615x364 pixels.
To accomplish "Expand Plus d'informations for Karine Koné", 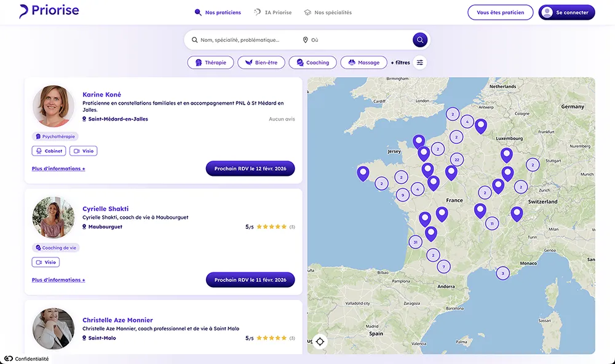I will coord(58,168).
